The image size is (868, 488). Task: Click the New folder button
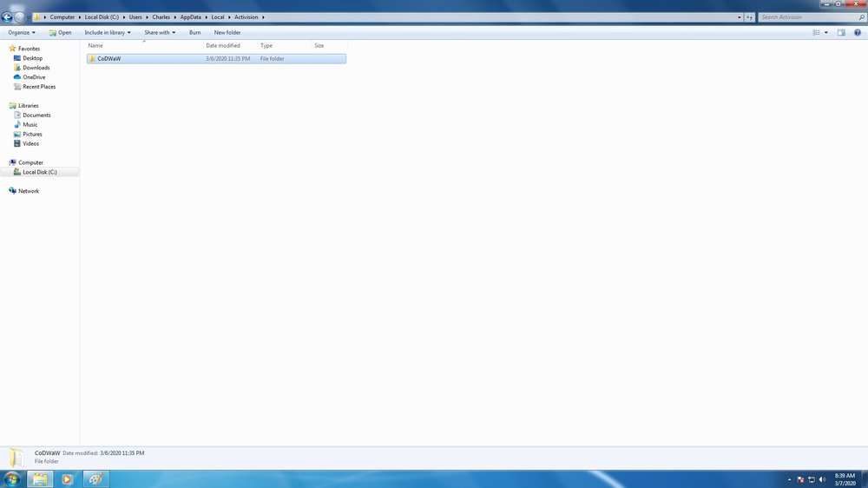[227, 33]
